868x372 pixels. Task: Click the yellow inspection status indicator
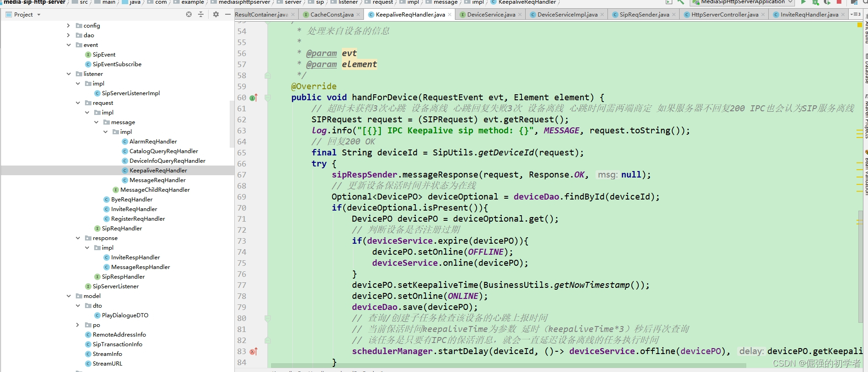point(860,25)
